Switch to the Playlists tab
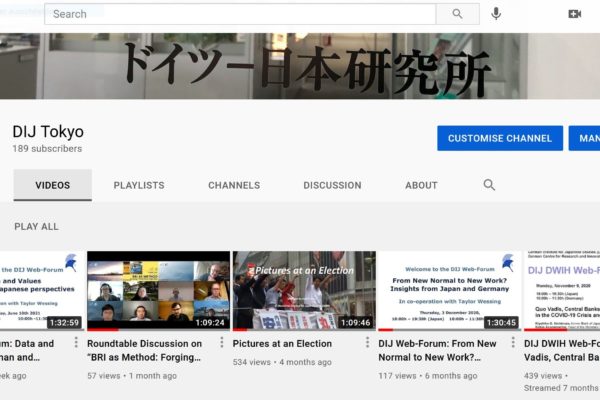 click(x=139, y=185)
